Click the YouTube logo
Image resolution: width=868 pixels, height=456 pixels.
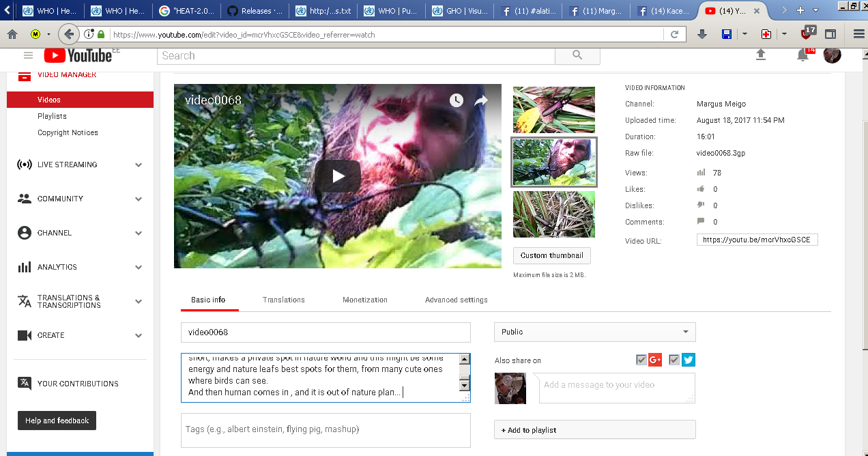pos(77,55)
